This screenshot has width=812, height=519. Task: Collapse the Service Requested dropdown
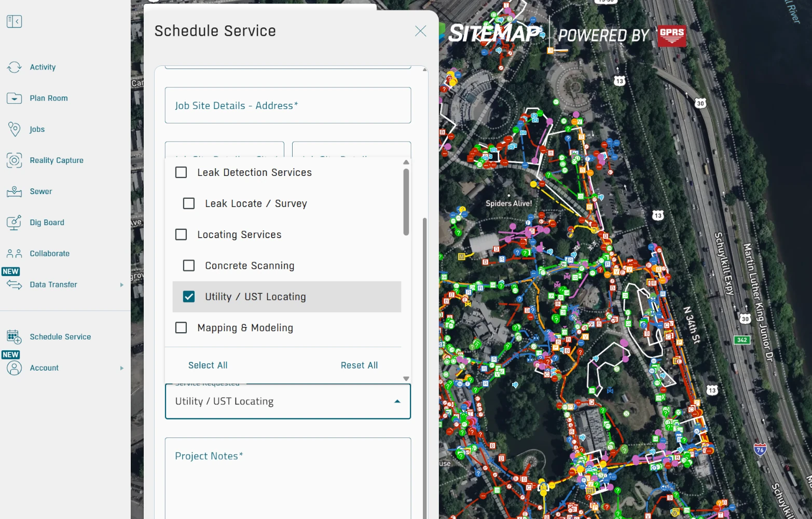click(397, 401)
